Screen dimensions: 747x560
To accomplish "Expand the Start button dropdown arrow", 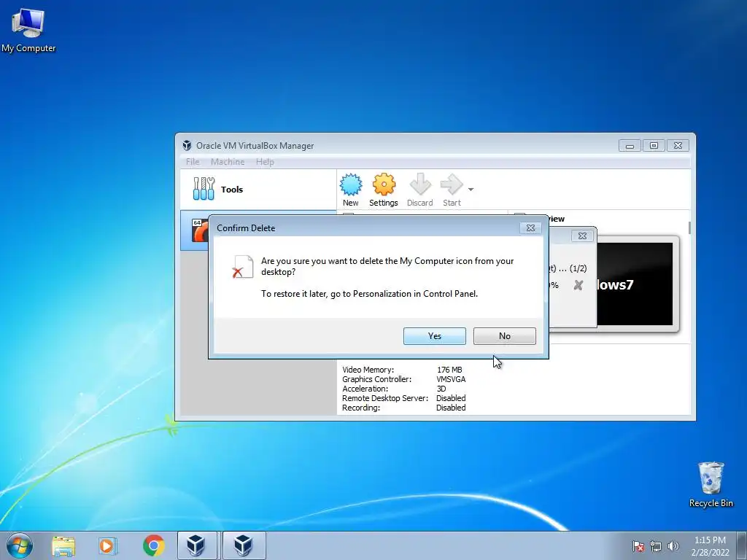I will (471, 190).
